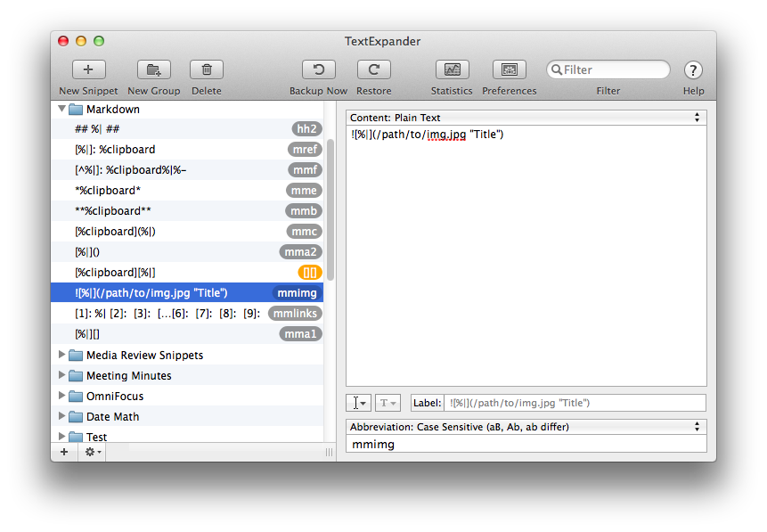Click in the Label text field
The height and width of the screenshot is (532, 767).
(575, 403)
